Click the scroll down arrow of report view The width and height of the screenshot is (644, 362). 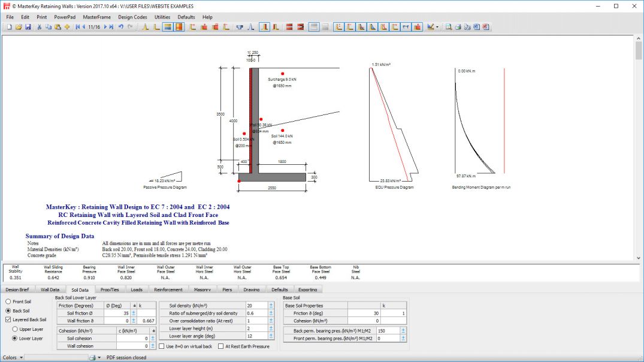click(x=639, y=258)
